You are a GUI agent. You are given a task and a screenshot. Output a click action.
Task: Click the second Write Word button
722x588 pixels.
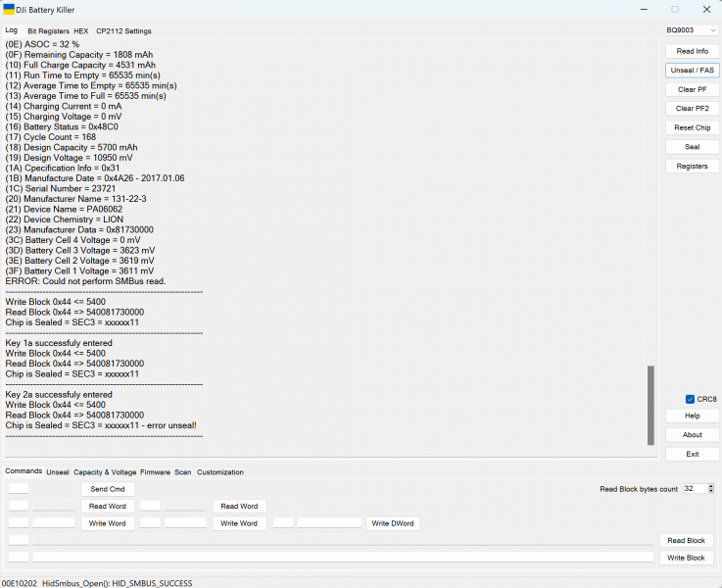[x=239, y=523]
